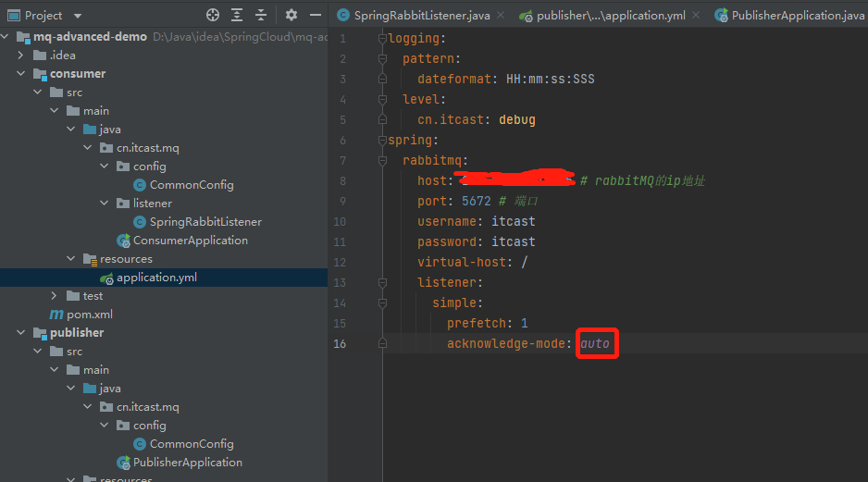Viewport: 868px width, 482px height.
Task: Collapse the listener package
Action: [x=104, y=204]
